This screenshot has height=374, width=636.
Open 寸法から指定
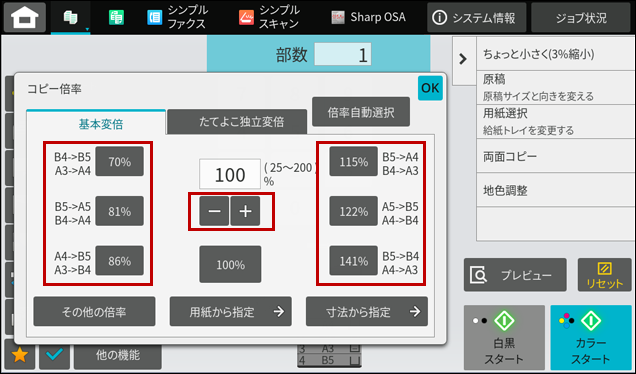(x=367, y=312)
